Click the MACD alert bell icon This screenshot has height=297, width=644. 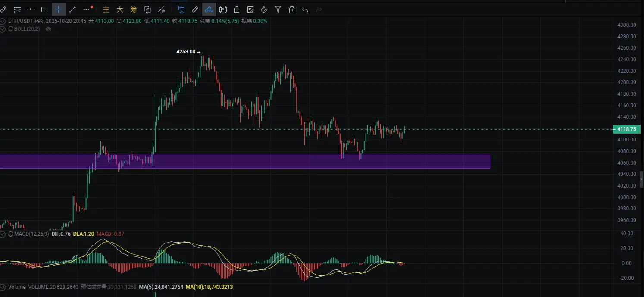pyautogui.click(x=10, y=234)
